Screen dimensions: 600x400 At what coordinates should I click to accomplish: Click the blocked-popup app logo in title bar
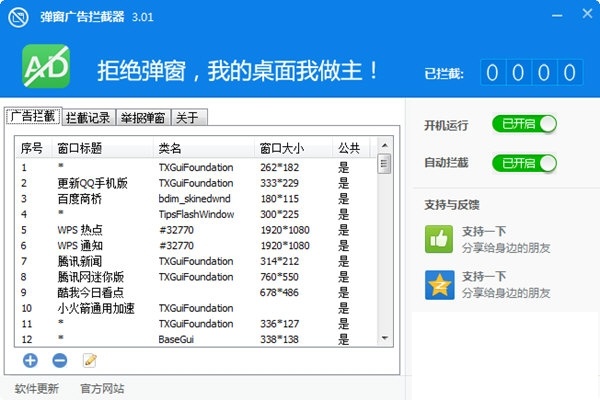coord(18,17)
